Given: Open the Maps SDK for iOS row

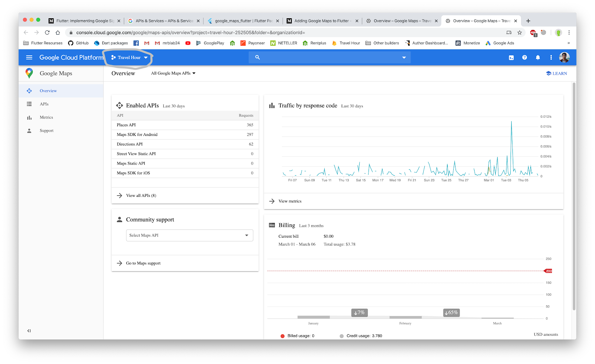Looking at the screenshot, I should [185, 173].
